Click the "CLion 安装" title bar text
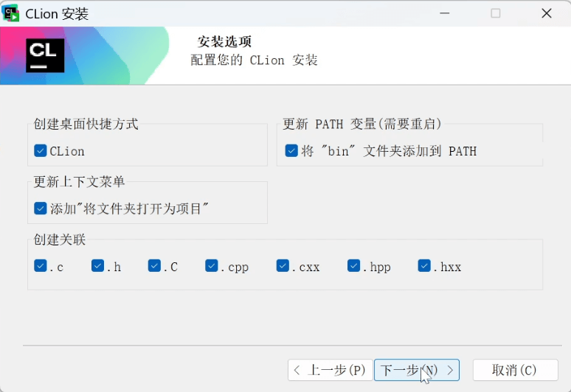 tap(57, 13)
